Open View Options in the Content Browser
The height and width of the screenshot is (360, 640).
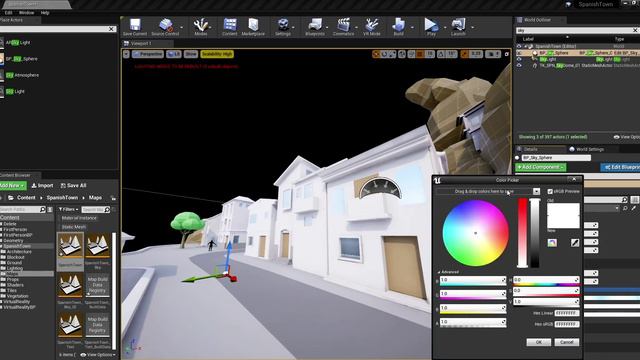pos(98,355)
